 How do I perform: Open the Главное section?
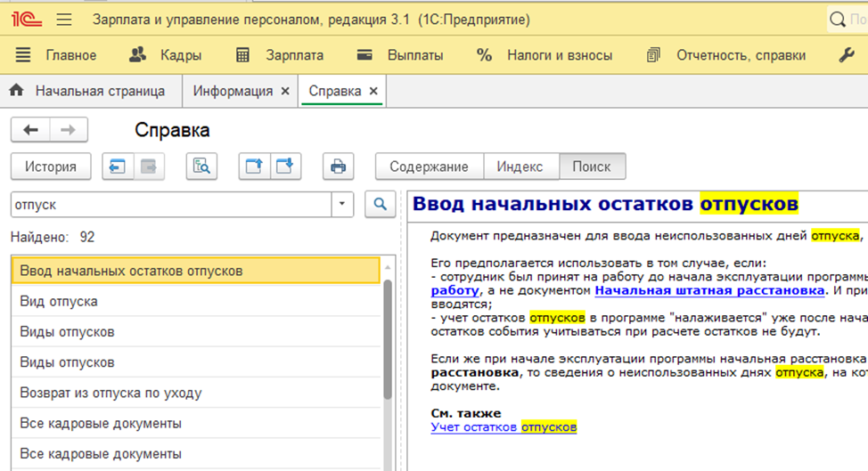[71, 55]
